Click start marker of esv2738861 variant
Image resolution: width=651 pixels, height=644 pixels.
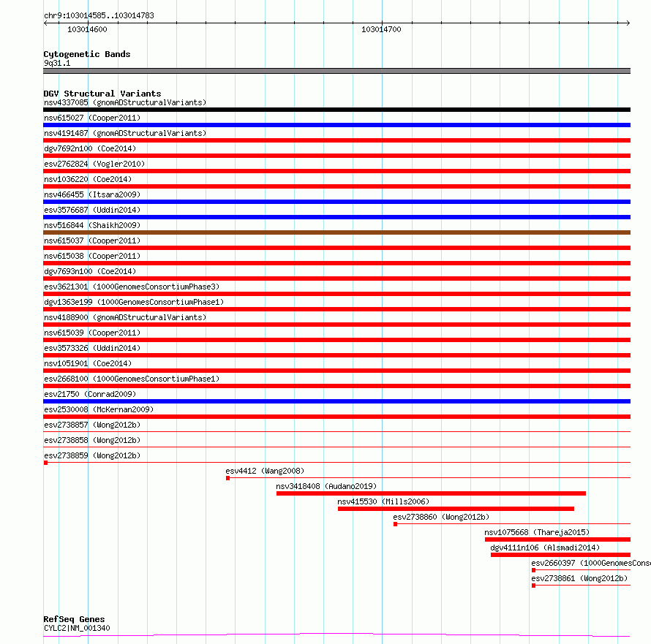[x=533, y=586]
